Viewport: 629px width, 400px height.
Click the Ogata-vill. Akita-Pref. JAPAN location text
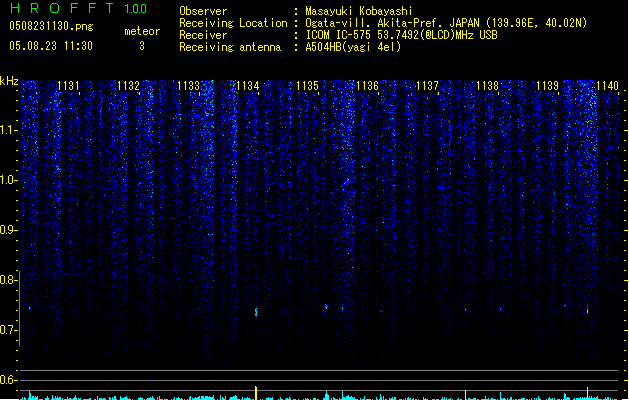tap(446, 23)
